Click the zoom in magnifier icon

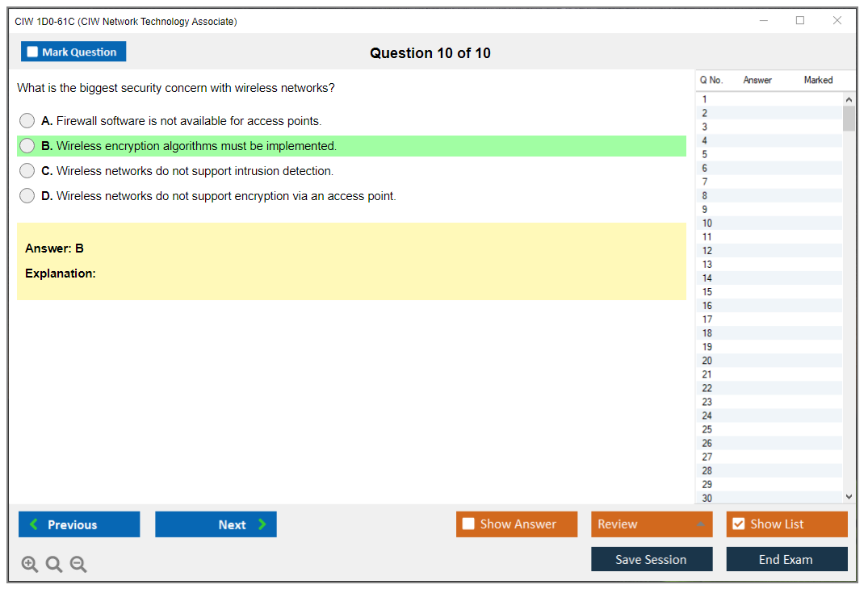[x=30, y=565]
